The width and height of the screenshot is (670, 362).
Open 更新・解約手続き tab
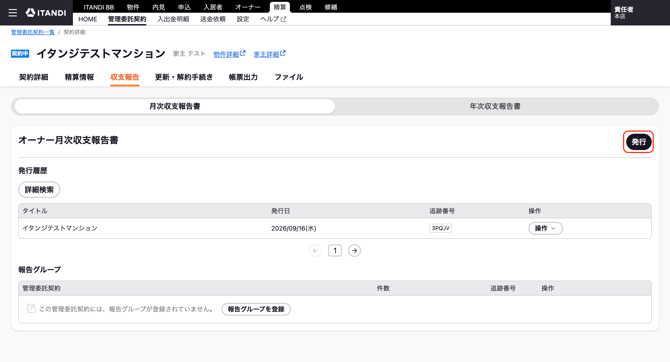pyautogui.click(x=184, y=77)
